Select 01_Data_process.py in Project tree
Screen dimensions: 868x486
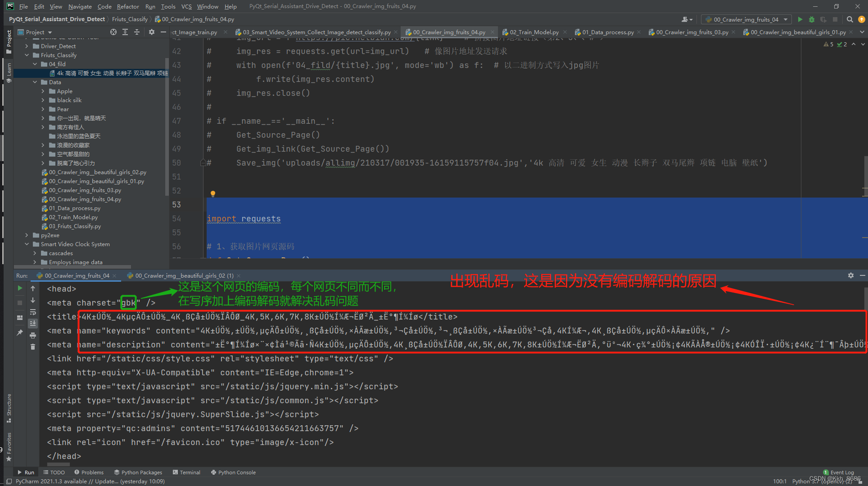(75, 208)
